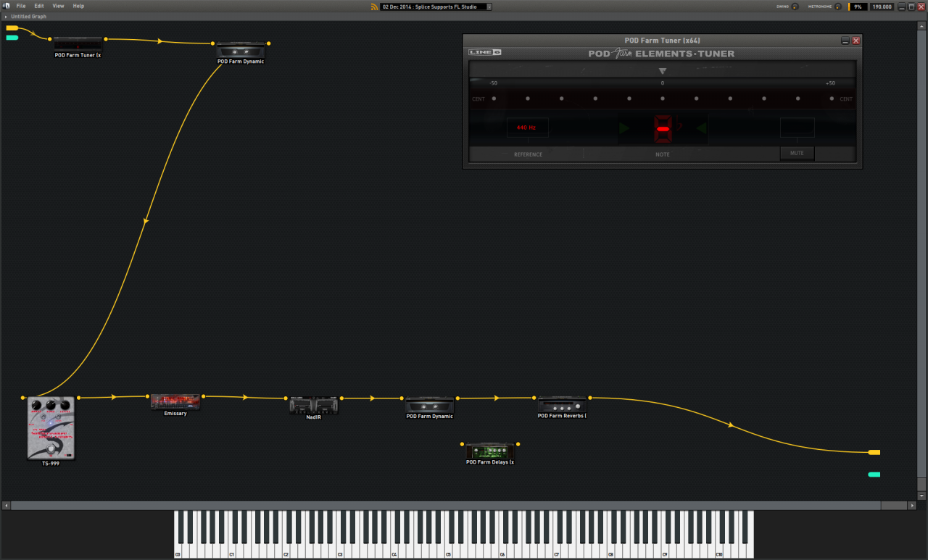The image size is (928, 560).
Task: Play the C4 key on the piano
Action: coord(394,552)
